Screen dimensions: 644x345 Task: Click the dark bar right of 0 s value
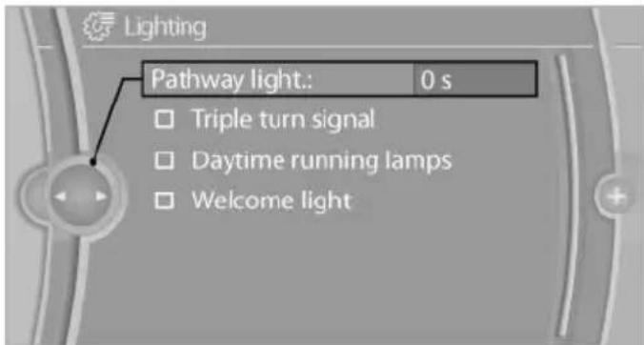click(494, 79)
